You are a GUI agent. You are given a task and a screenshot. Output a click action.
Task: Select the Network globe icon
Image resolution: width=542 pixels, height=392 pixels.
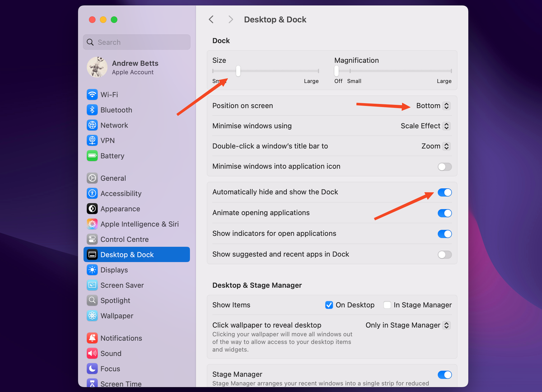point(92,125)
